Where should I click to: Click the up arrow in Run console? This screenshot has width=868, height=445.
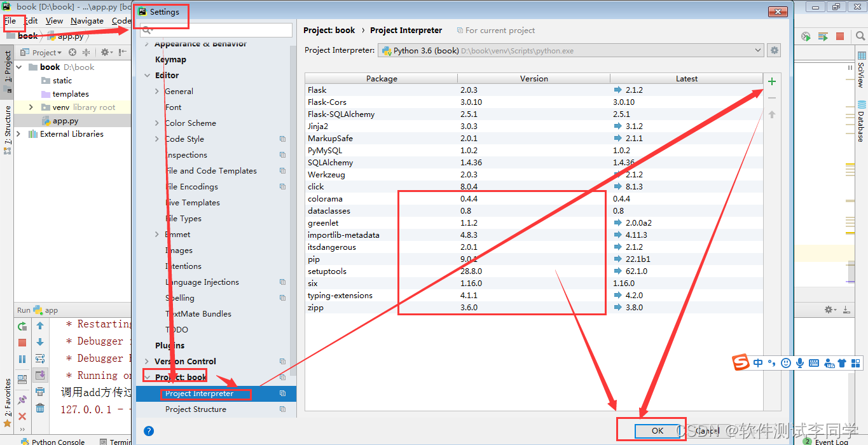[40, 326]
